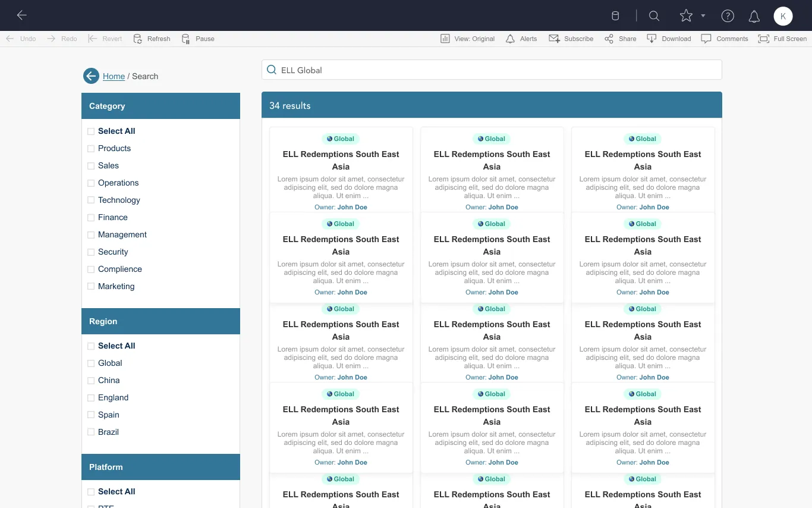Tick the Global region checkbox

click(91, 363)
